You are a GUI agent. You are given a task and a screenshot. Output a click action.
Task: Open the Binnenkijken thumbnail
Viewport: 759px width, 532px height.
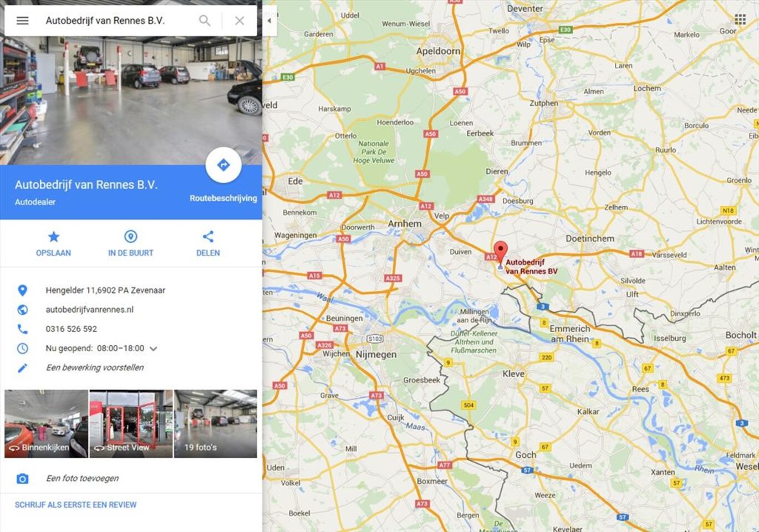point(46,424)
